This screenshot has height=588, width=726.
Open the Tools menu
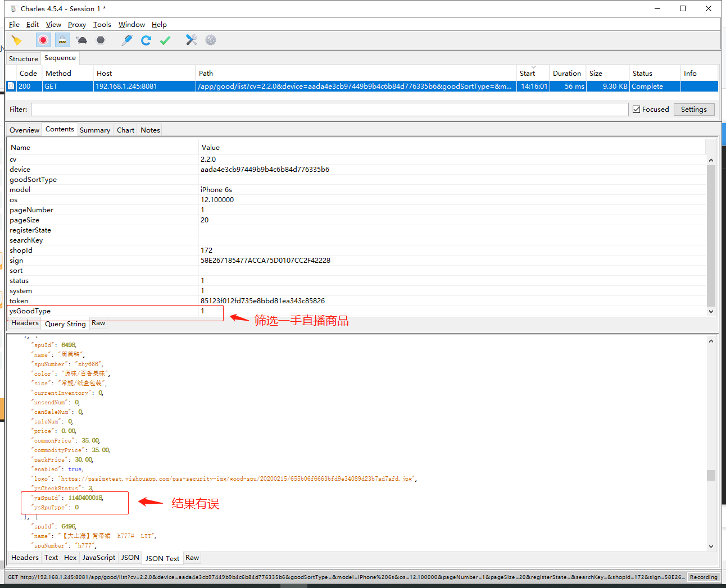102,25
